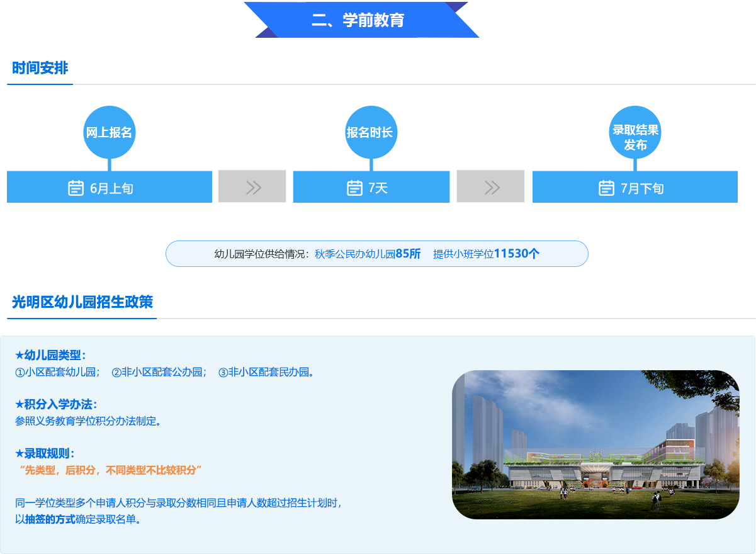
Task: Click the ②非小区配套公办园 item
Action: pyautogui.click(x=159, y=372)
